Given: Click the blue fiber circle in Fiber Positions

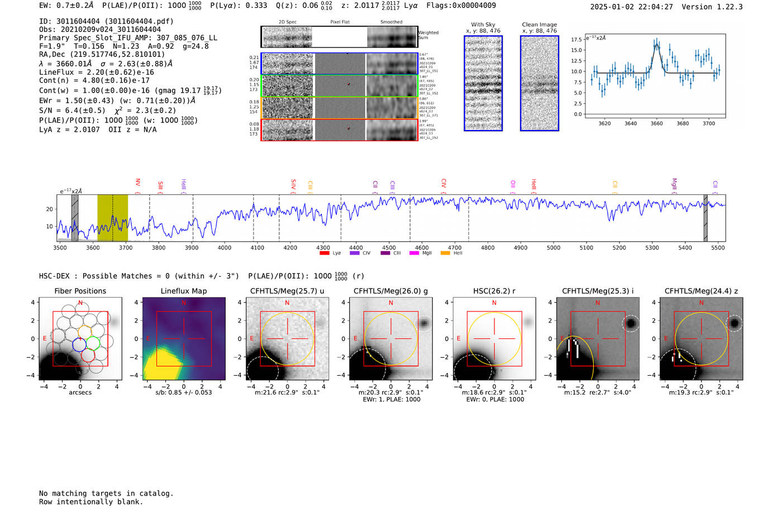Looking at the screenshot, I should [x=79, y=344].
